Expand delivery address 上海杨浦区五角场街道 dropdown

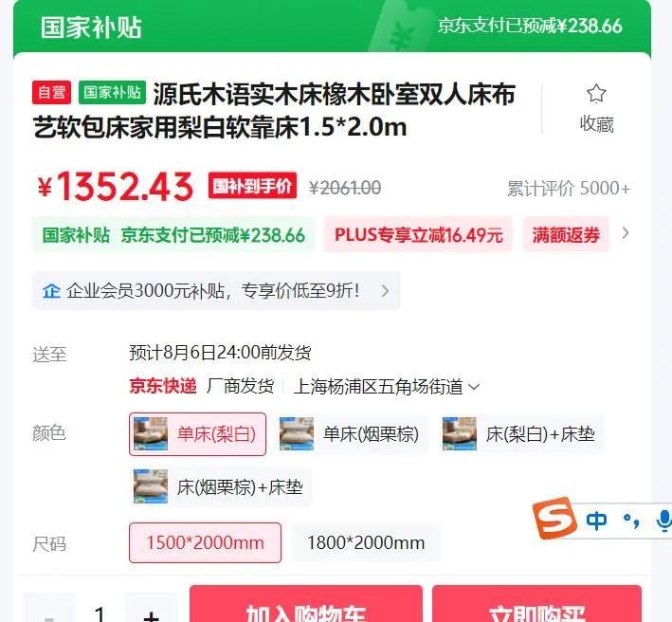pyautogui.click(x=387, y=386)
